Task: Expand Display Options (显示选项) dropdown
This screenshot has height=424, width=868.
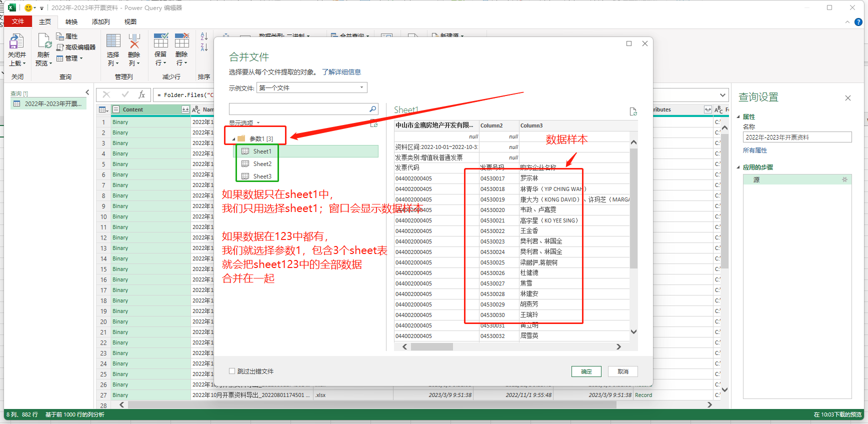Action: [244, 123]
